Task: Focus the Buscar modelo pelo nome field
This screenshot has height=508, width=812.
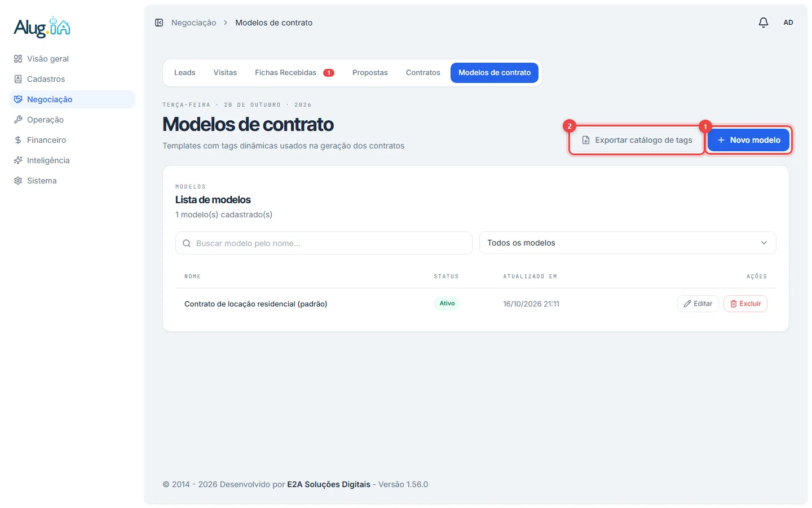Action: pyautogui.click(x=324, y=243)
